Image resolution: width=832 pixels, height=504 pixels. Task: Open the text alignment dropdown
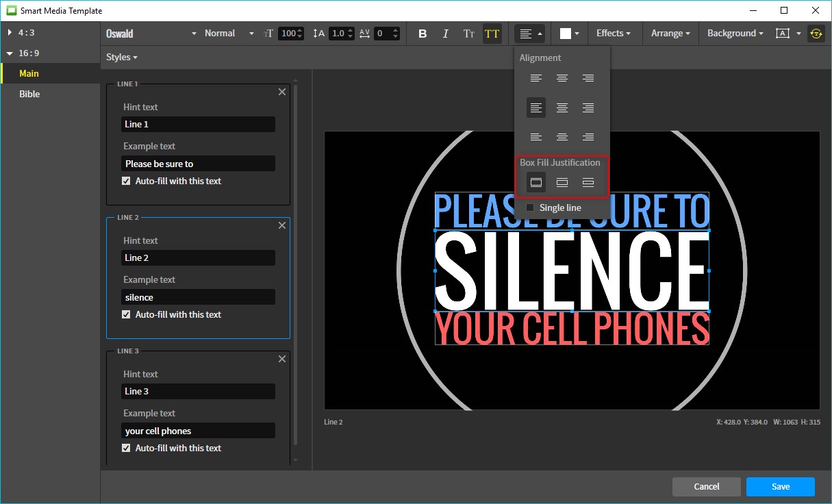[x=530, y=34]
